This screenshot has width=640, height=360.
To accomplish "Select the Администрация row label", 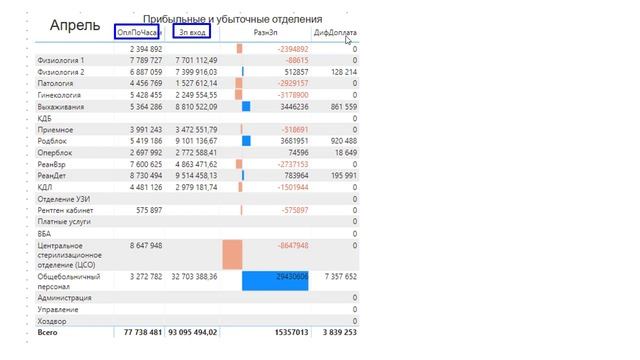I will click(x=64, y=298).
